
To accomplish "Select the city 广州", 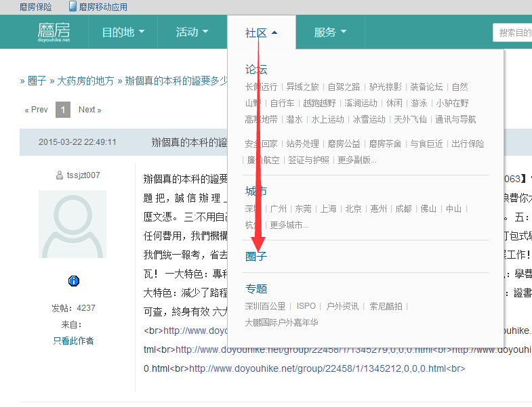I will click(279, 209).
